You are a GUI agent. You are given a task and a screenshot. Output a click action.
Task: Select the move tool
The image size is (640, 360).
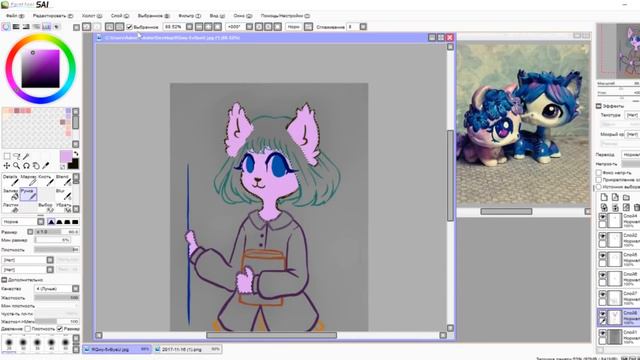tap(7, 166)
